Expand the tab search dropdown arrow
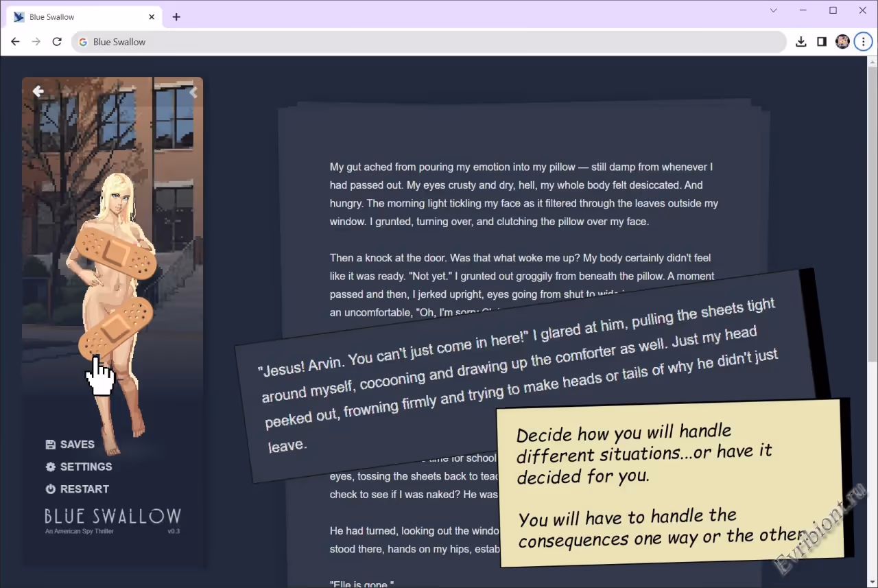Viewport: 878px width, 588px height. tap(774, 10)
